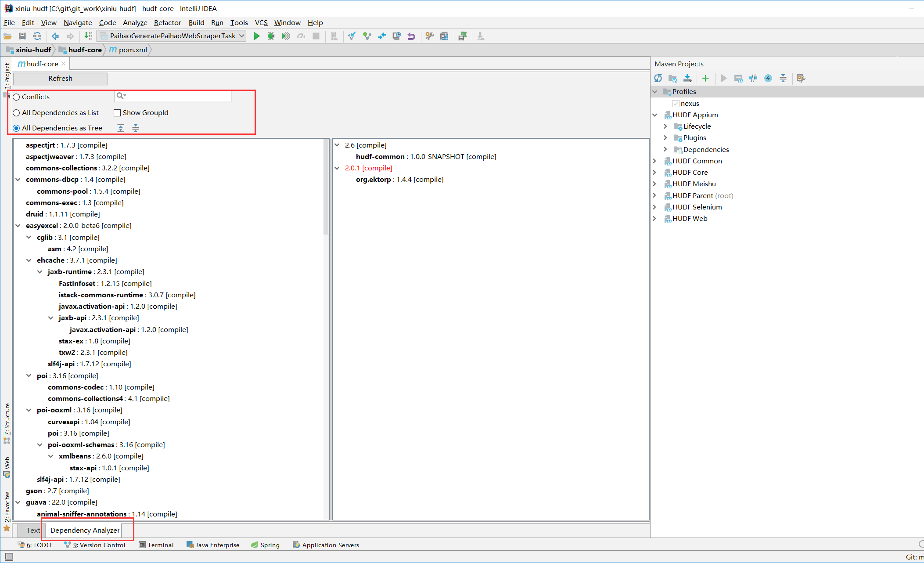Toggle Offline Mode in Maven panel

753,78
